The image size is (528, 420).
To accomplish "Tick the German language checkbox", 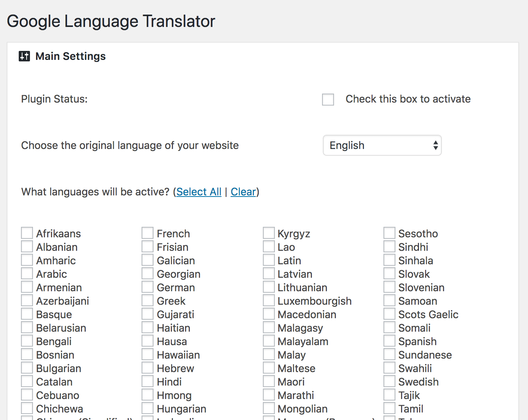I will tap(148, 287).
